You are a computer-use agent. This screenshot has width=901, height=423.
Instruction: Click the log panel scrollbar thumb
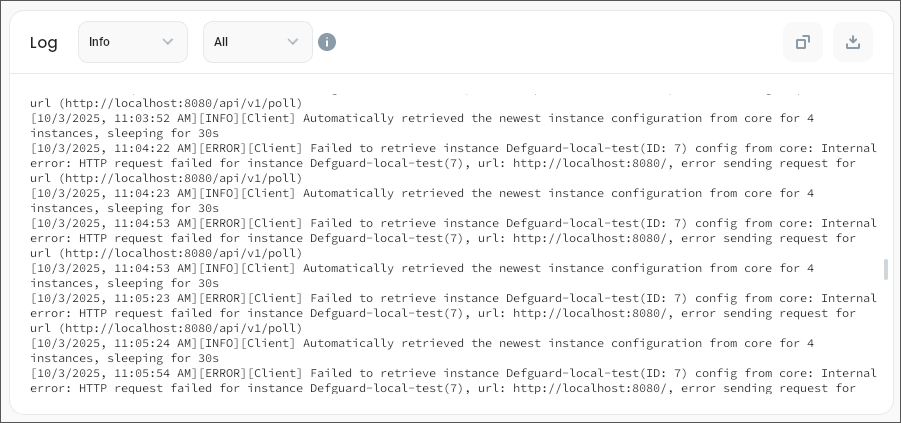[886, 269]
